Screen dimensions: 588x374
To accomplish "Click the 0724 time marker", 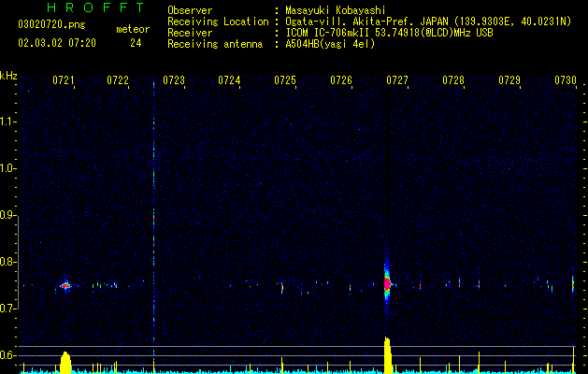I will point(230,80).
